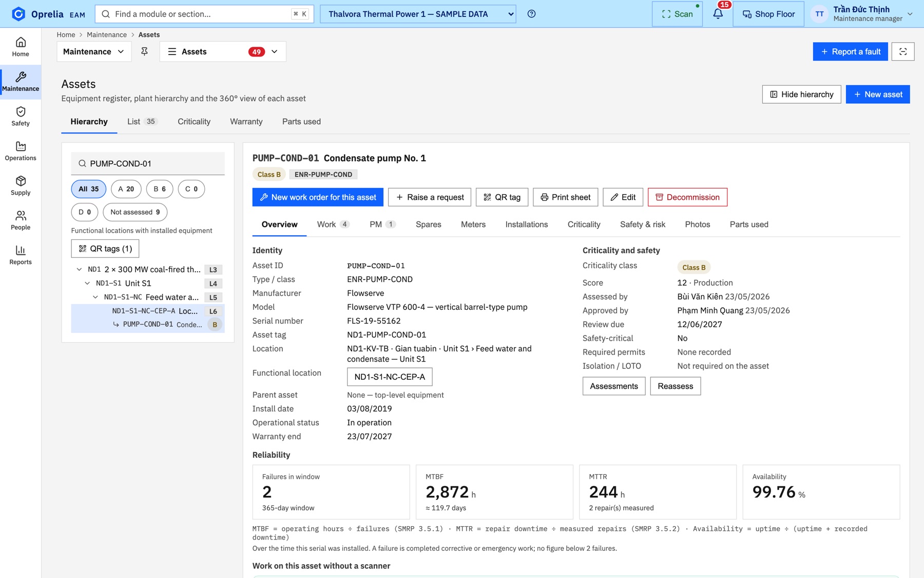
Task: Open the People module icon
Action: (x=21, y=220)
